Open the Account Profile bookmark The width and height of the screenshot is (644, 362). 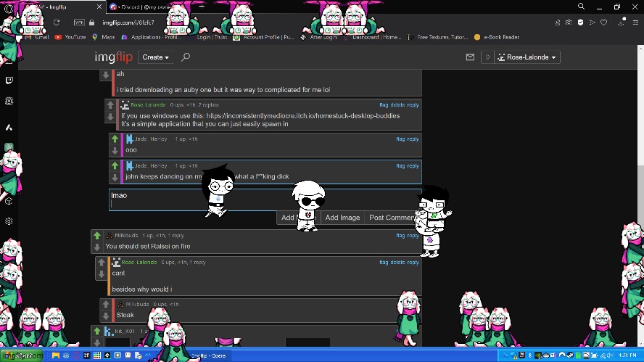[x=264, y=37]
